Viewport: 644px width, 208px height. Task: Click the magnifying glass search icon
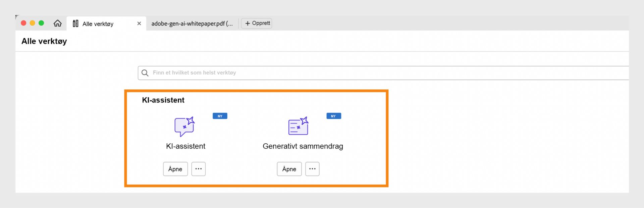point(145,73)
